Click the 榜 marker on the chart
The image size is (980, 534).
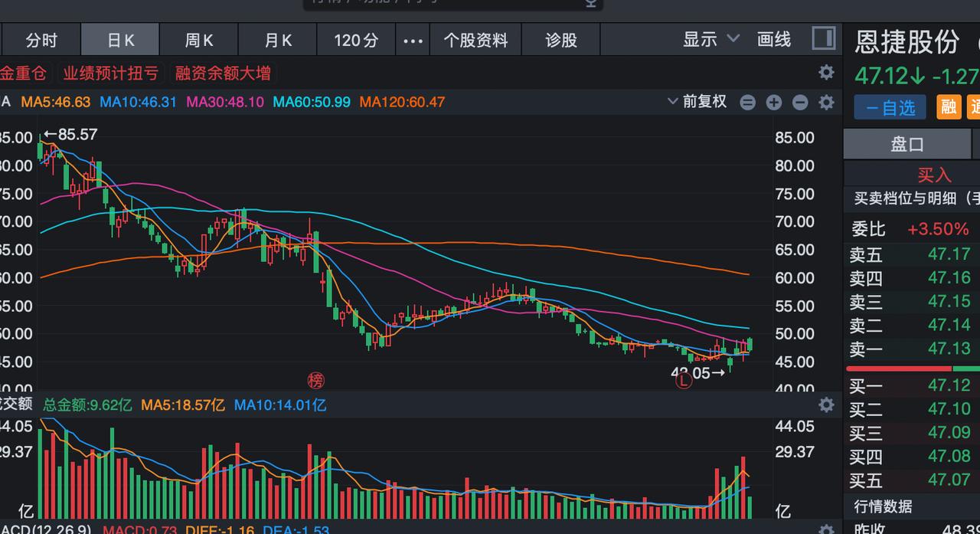(316, 379)
